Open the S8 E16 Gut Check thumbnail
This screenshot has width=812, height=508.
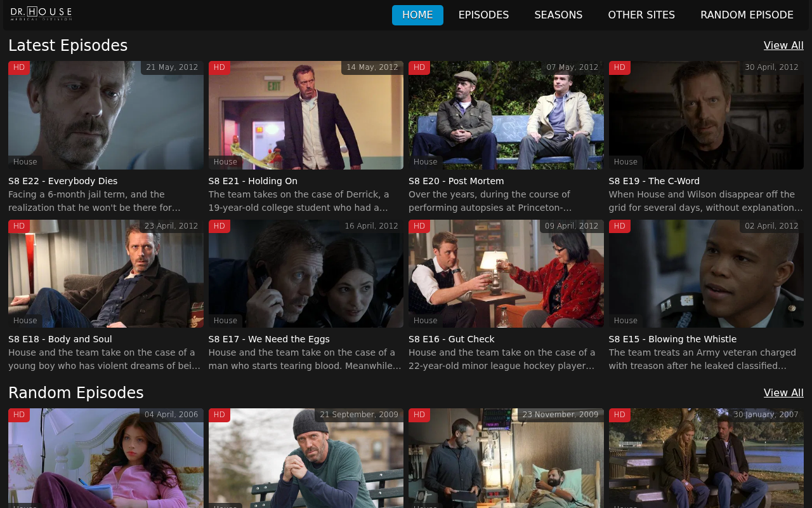click(x=506, y=274)
